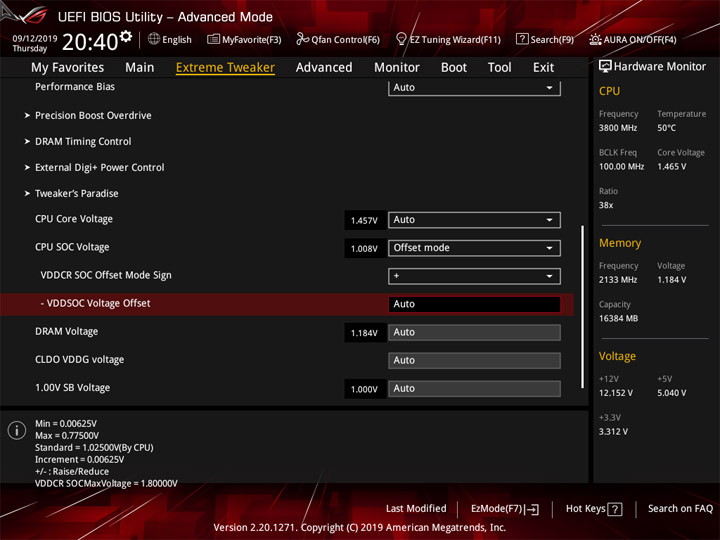Open the Hot Keys help
The image size is (720, 540).
tap(594, 509)
